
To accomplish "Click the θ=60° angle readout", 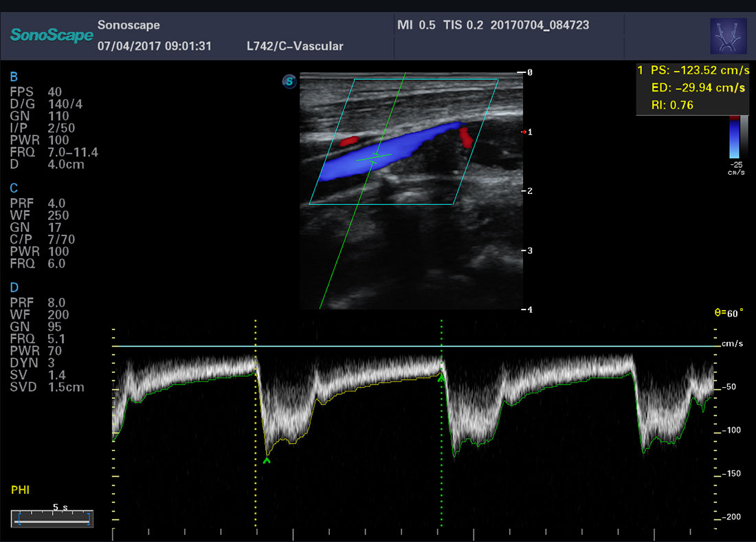I will tap(729, 313).
